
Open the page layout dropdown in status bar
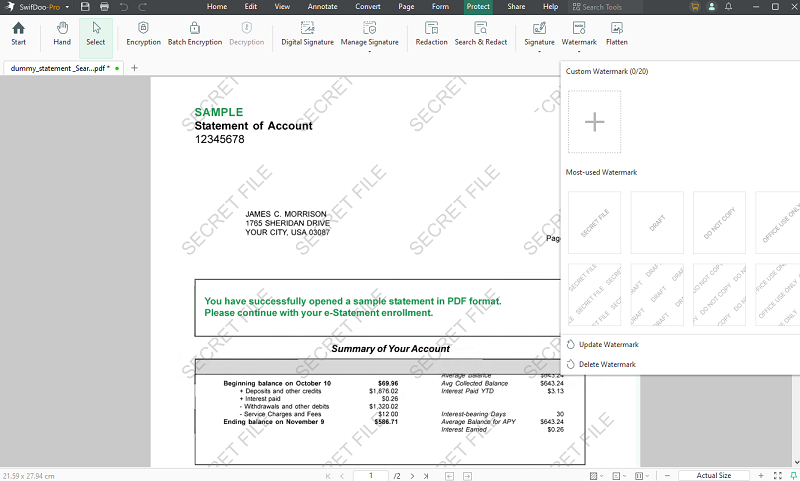click(x=618, y=476)
